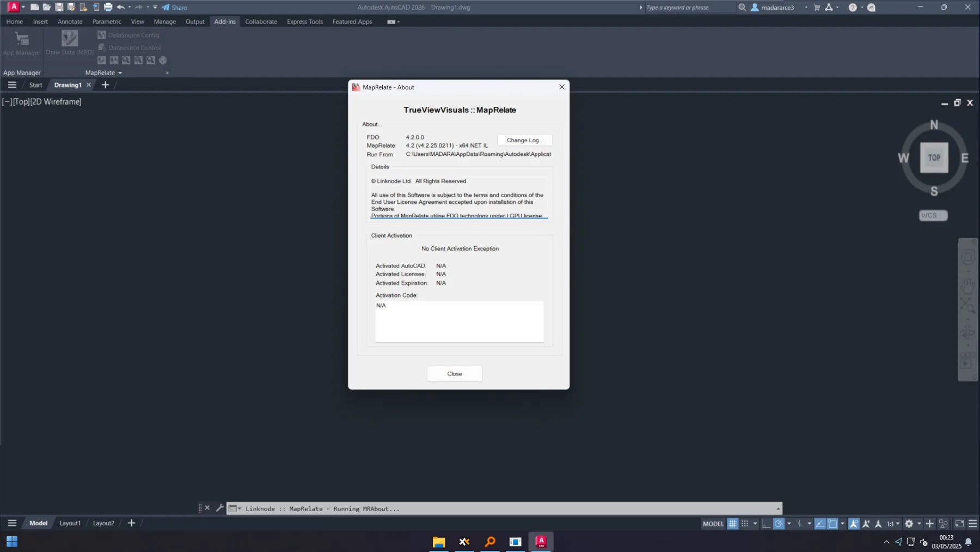Image resolution: width=980 pixels, height=552 pixels.
Task: Click the [2D Wireframe] visual style label
Action: tap(56, 102)
